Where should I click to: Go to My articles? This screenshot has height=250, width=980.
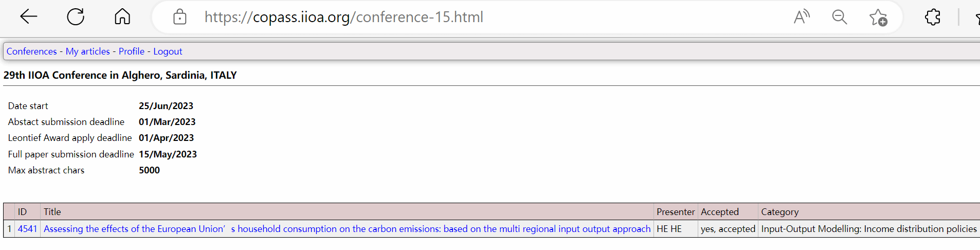click(x=87, y=51)
